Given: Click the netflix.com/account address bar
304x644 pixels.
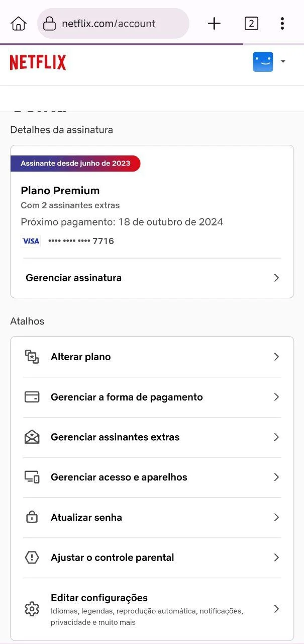Looking at the screenshot, I should 113,23.
